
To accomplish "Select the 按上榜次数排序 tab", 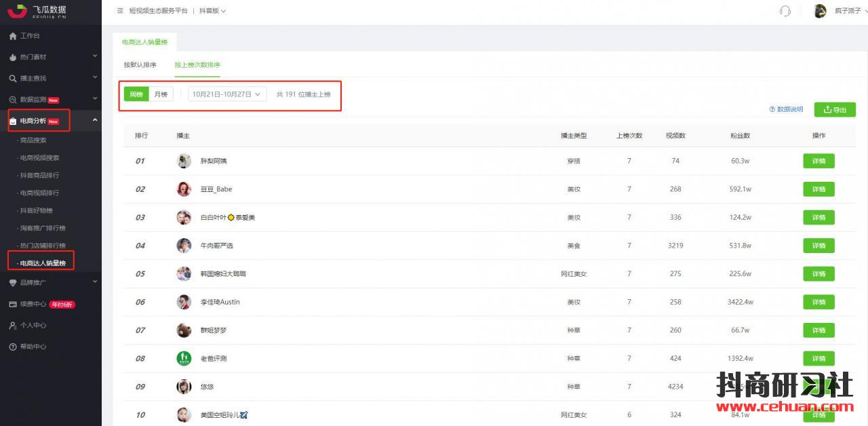I will (197, 65).
